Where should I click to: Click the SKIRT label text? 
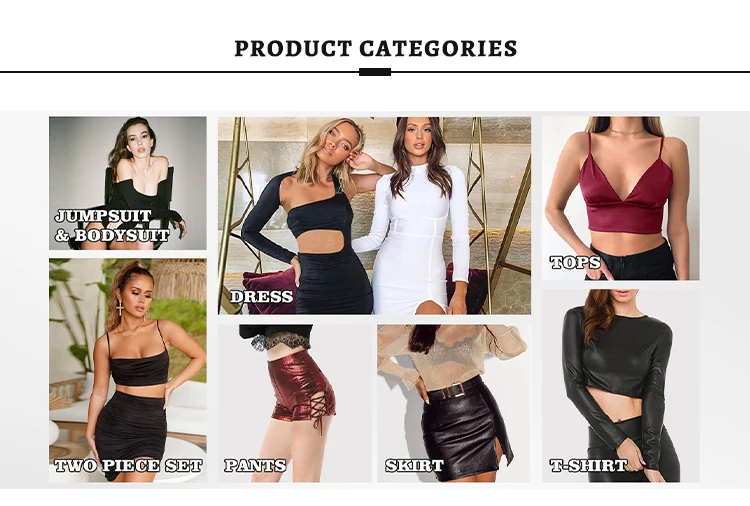[414, 465]
